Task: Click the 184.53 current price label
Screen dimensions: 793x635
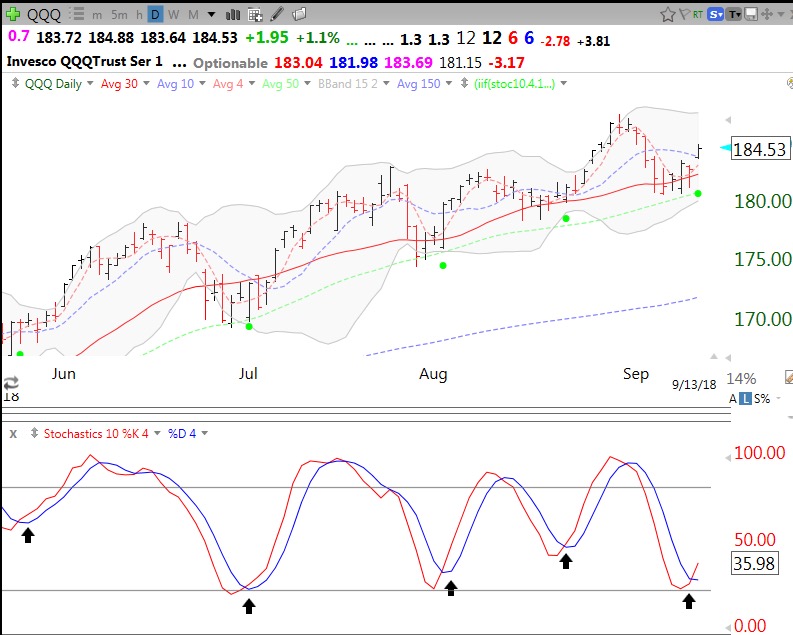Action: [760, 149]
